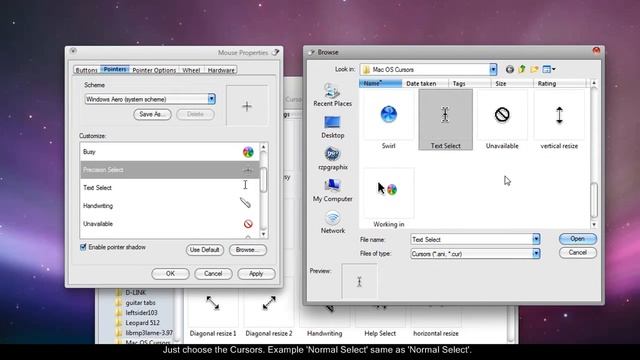Screen dimensions: 640x360
Task: Cancel the Browse dialog
Action: [x=578, y=253]
